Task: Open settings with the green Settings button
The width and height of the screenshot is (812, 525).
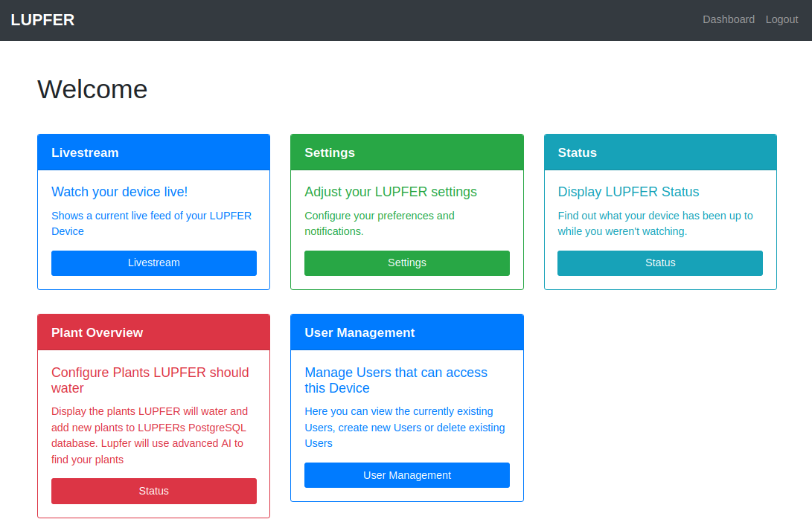Action: [406, 262]
